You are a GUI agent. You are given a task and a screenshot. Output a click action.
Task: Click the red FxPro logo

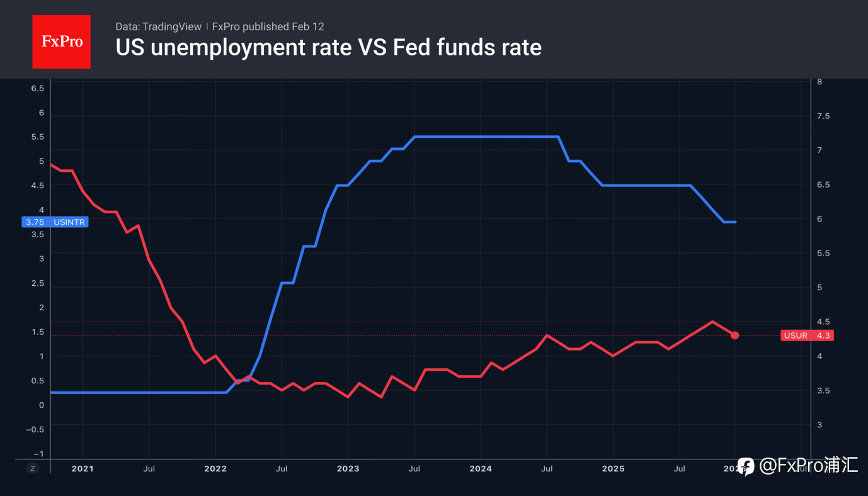pos(62,42)
